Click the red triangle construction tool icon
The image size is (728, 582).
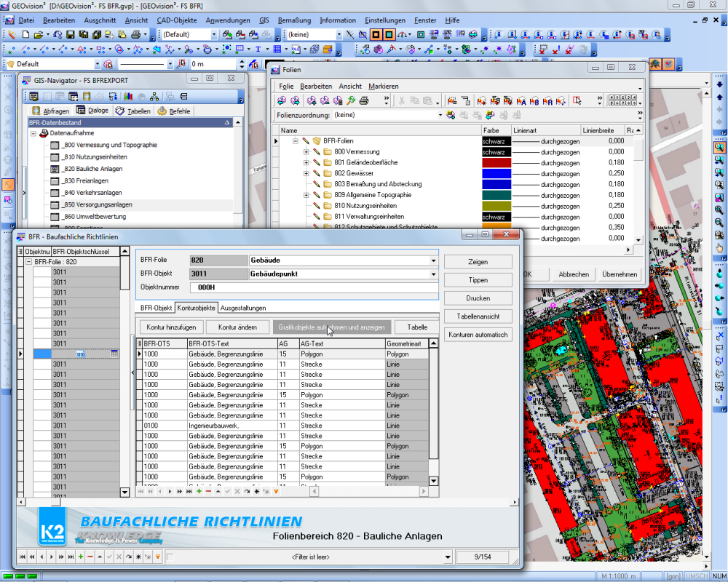[x=82, y=49]
